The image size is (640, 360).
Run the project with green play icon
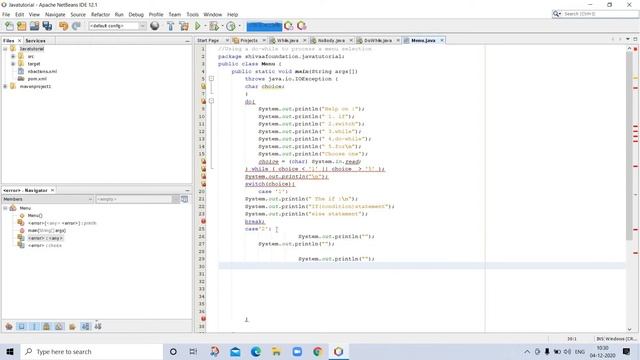(198, 26)
